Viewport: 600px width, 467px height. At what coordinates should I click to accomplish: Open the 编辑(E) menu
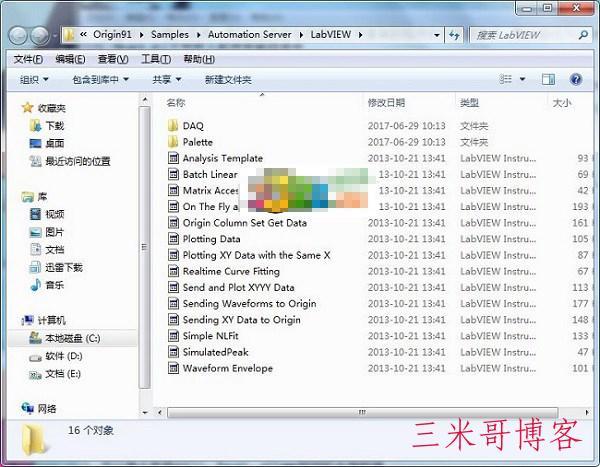click(70, 59)
